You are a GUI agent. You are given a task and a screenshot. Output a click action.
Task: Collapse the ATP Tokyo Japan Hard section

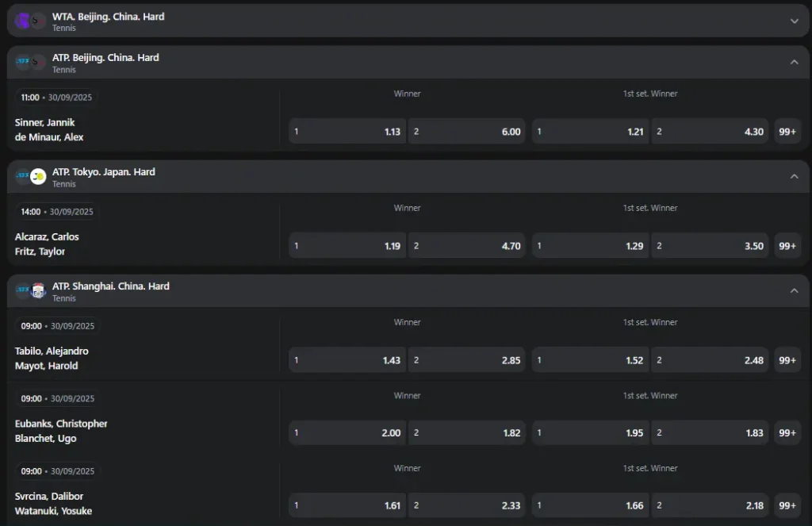(794, 176)
